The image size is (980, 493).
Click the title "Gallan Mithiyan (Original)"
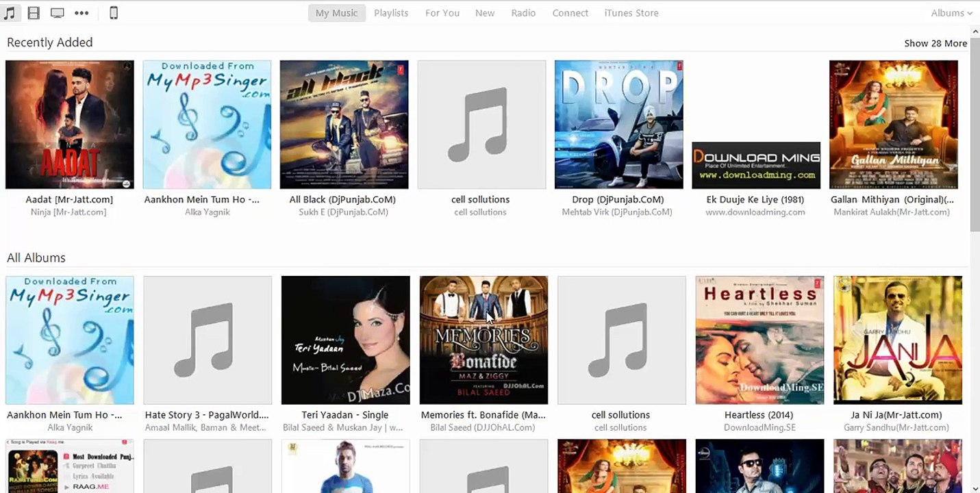coord(892,200)
